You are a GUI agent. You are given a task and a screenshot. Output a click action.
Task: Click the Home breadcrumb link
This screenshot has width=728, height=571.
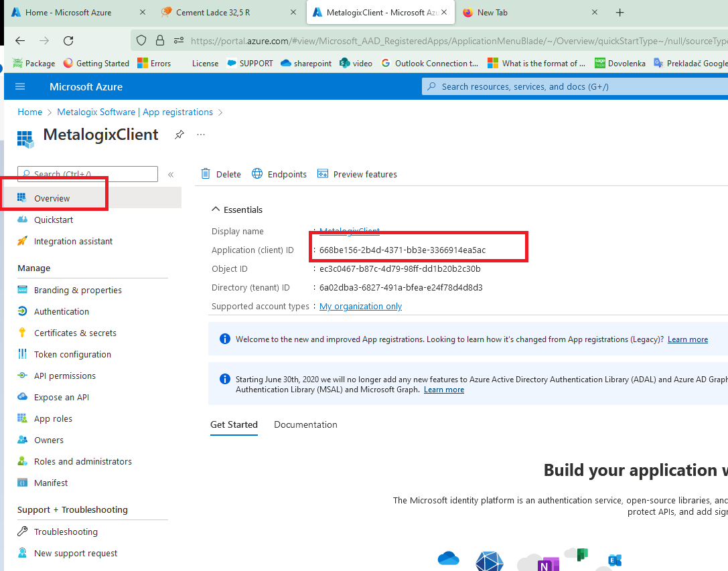[29, 112]
